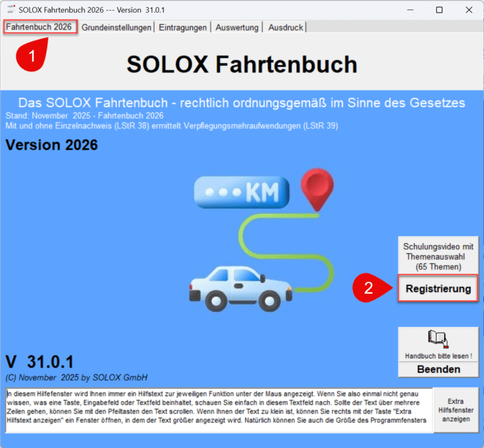Quit the program with Beenden
The height and width of the screenshot is (448, 484).
(438, 369)
